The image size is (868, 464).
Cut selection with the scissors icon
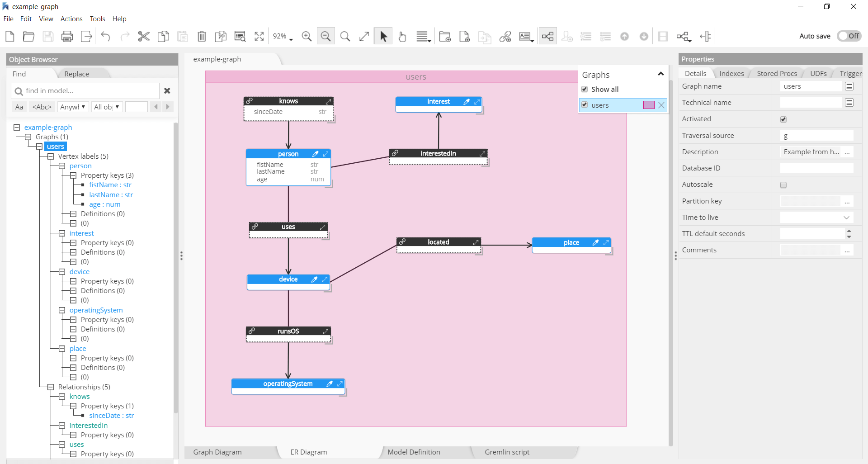[144, 36]
